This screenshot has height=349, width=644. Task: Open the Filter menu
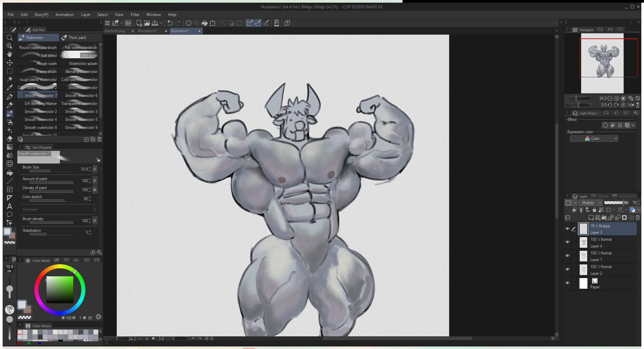tap(135, 15)
